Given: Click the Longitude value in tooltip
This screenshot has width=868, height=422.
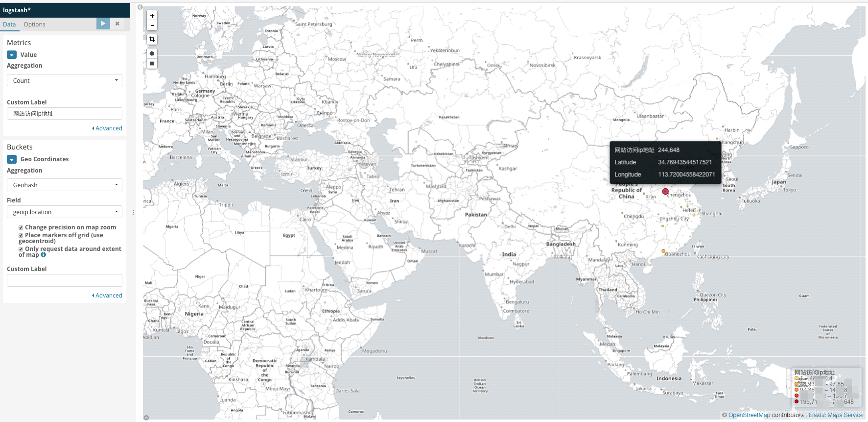Looking at the screenshot, I should 686,174.
